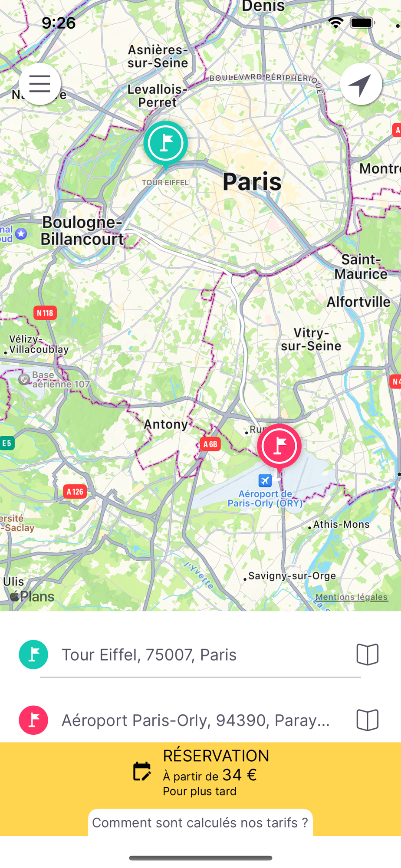Open address book for destination address

[367, 720]
